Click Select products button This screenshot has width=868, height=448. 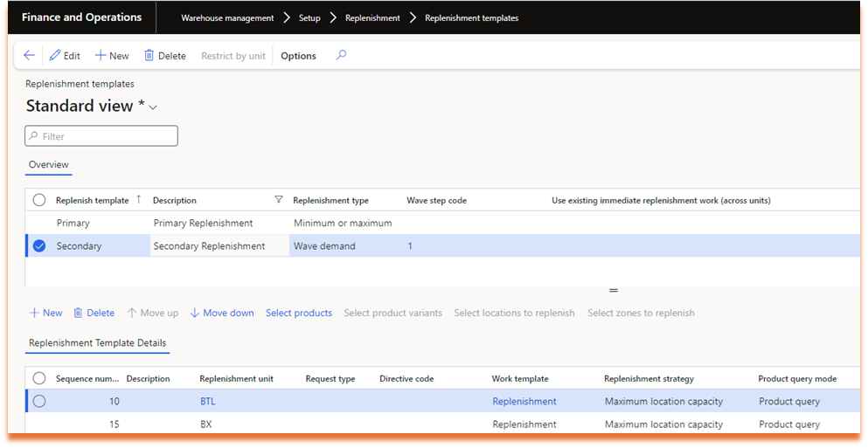(x=299, y=313)
